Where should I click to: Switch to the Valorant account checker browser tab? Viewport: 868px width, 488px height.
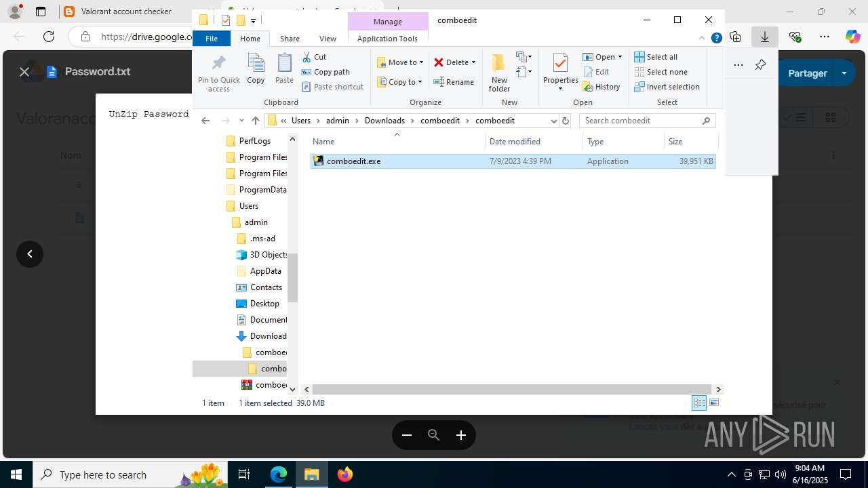click(x=125, y=12)
